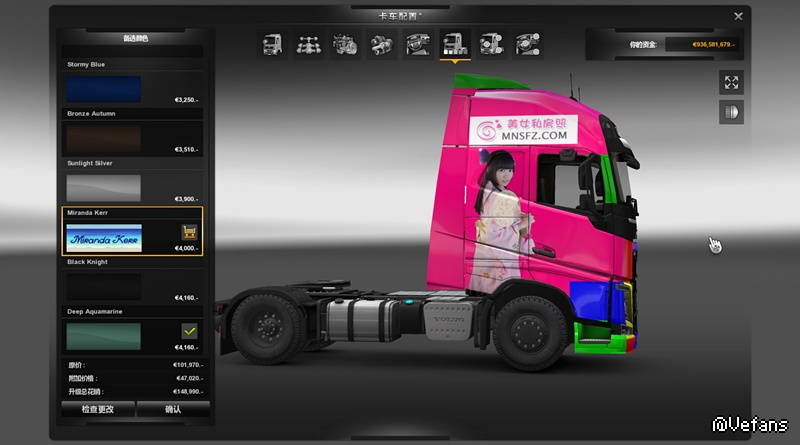The width and height of the screenshot is (800, 445).
Task: Click the €3,900 price of Sunlight Silver
Action: (x=186, y=199)
